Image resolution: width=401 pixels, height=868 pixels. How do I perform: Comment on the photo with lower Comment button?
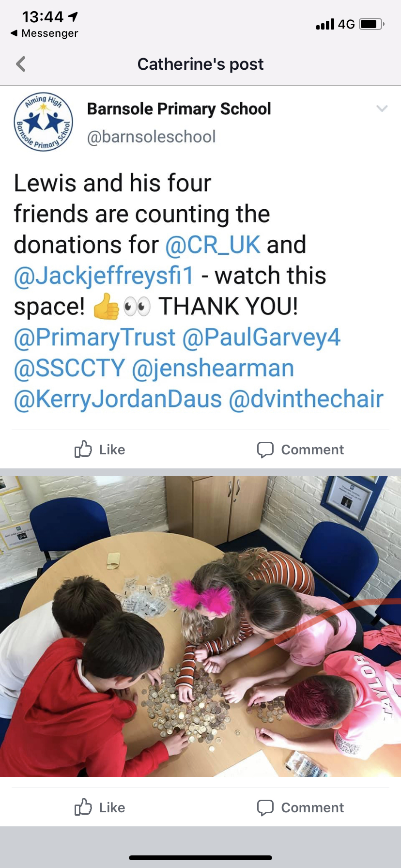(x=300, y=807)
